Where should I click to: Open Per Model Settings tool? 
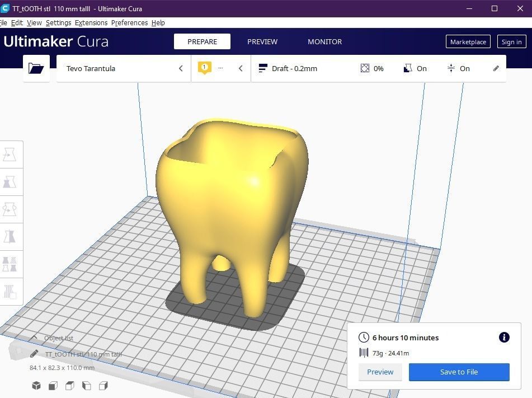tap(10, 264)
